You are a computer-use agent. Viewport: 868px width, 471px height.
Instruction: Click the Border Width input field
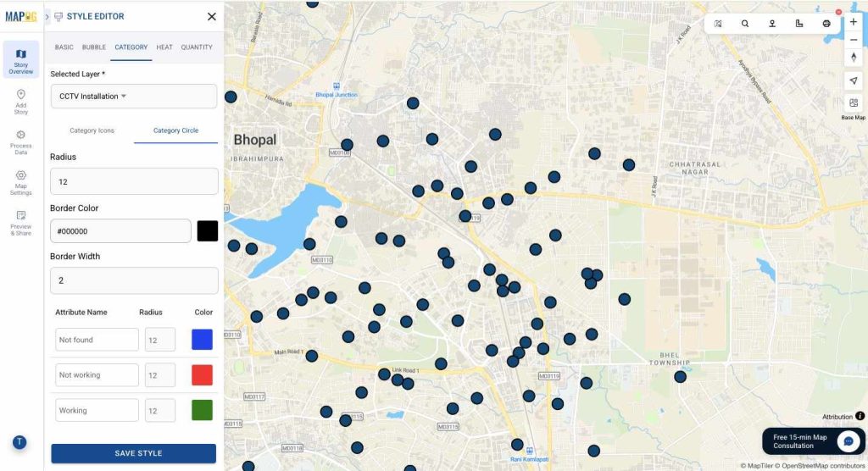click(x=134, y=280)
